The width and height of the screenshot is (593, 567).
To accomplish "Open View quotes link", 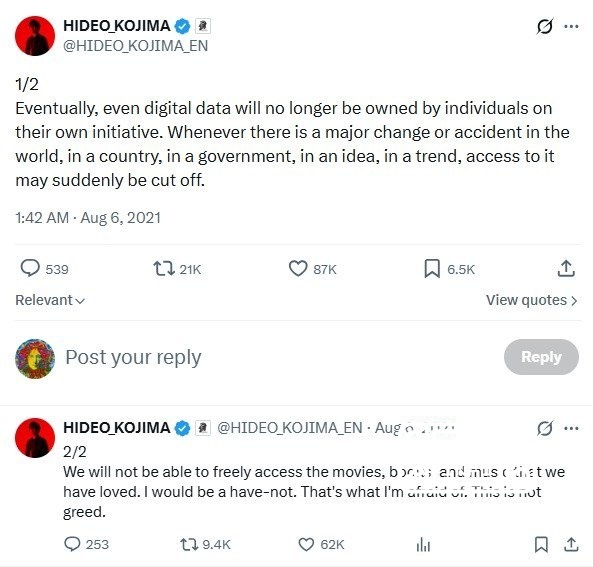I will [x=532, y=300].
